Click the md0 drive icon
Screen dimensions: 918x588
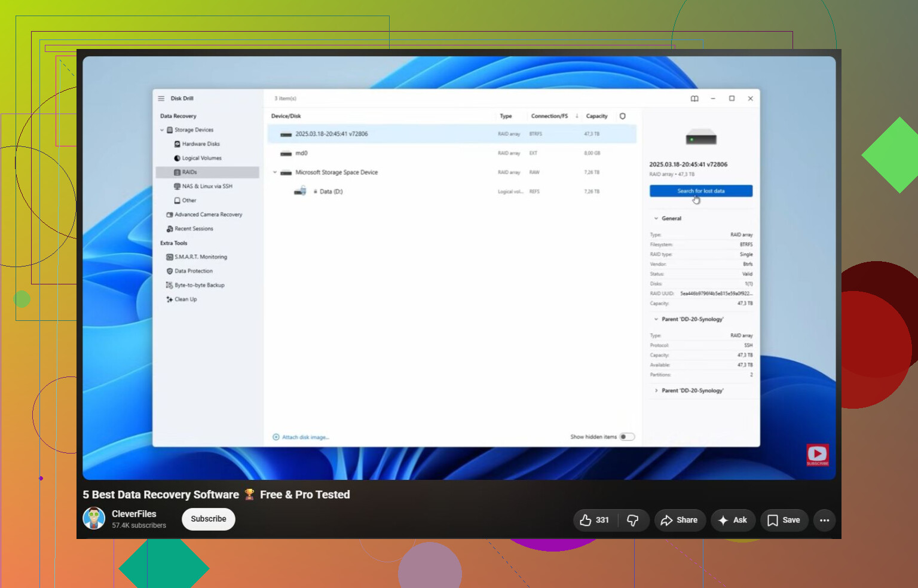pos(286,154)
